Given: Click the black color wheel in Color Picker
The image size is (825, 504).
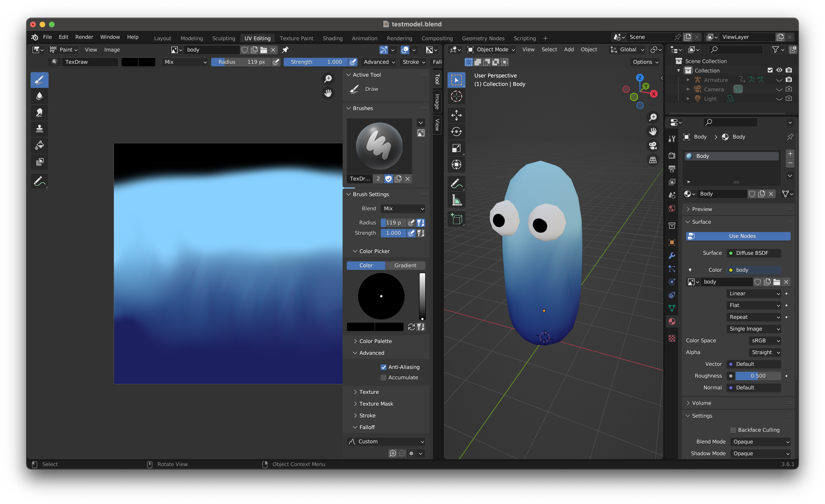Looking at the screenshot, I should [381, 296].
